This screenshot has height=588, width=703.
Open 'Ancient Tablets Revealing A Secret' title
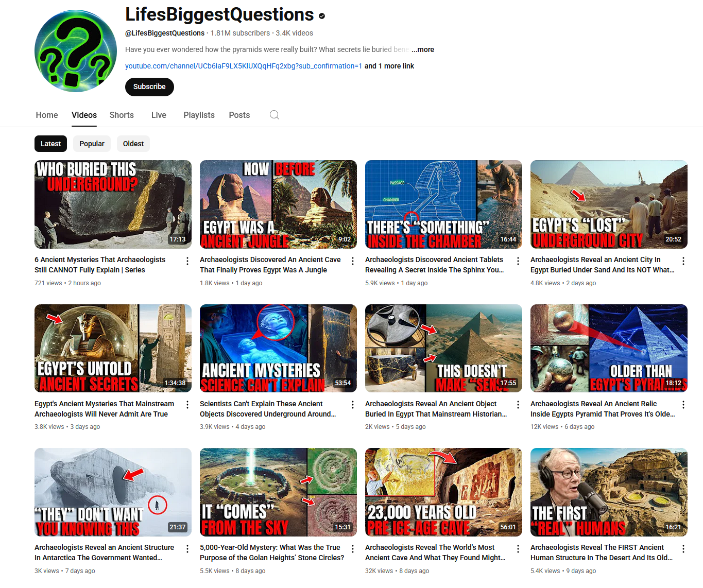point(435,265)
